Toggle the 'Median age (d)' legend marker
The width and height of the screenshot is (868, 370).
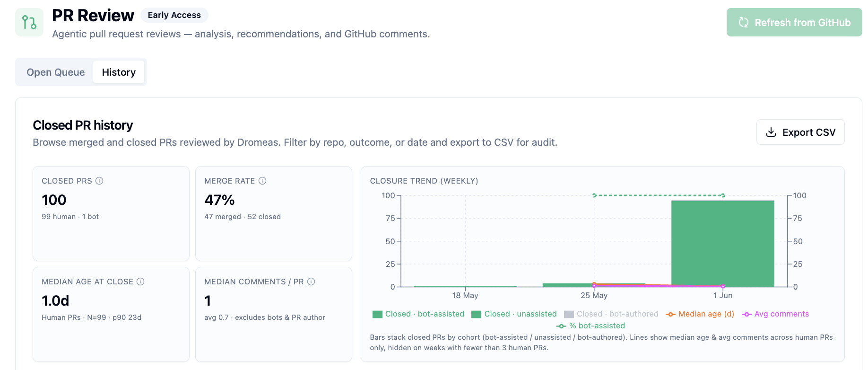point(670,314)
